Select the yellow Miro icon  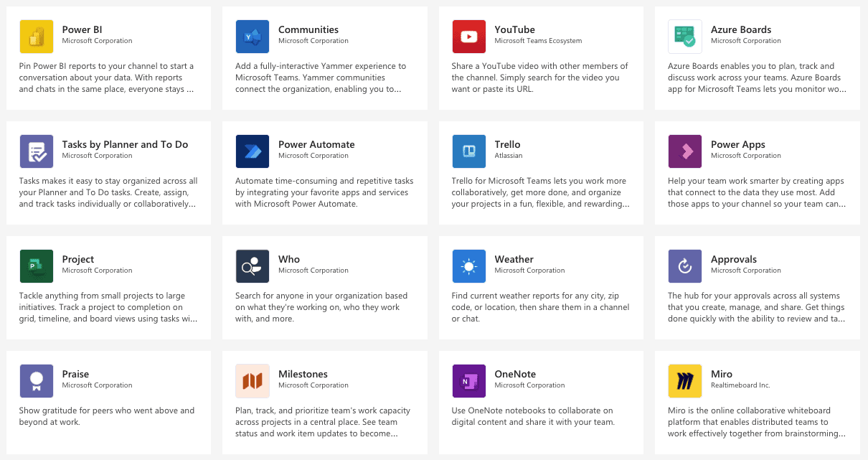click(x=685, y=381)
